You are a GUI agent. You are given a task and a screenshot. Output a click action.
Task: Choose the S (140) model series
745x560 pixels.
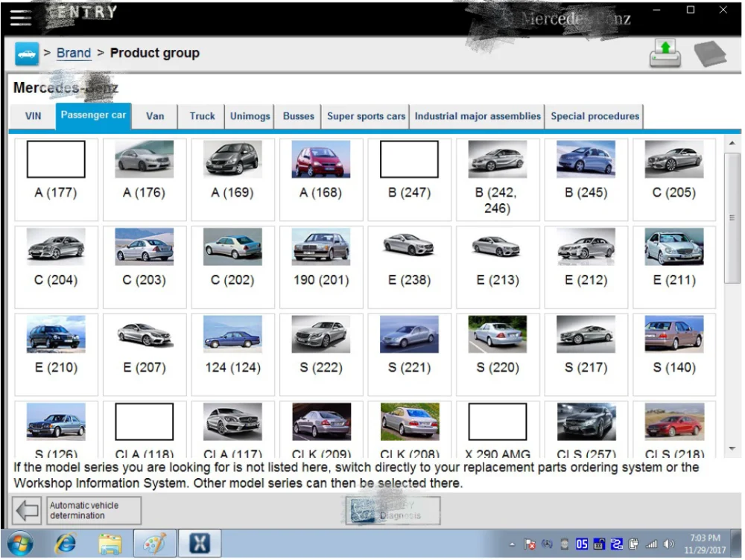[x=674, y=354]
